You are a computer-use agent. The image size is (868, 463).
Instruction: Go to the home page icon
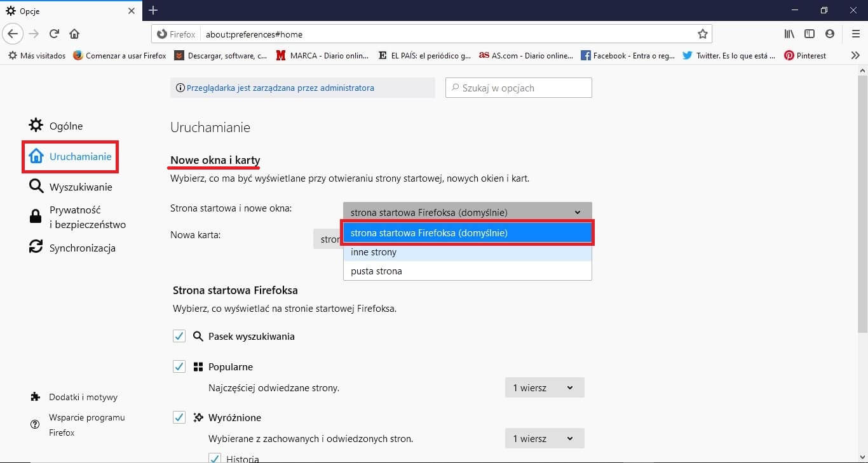(x=74, y=34)
